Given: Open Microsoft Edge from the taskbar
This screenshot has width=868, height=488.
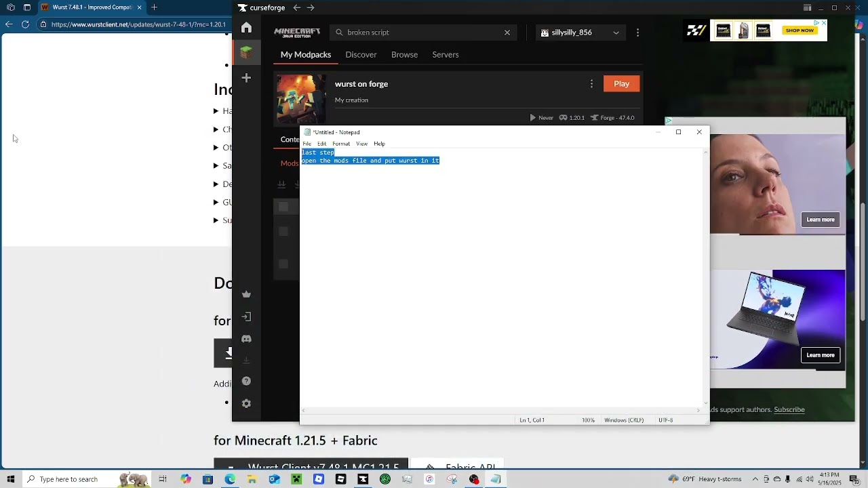Looking at the screenshot, I should 230,479.
